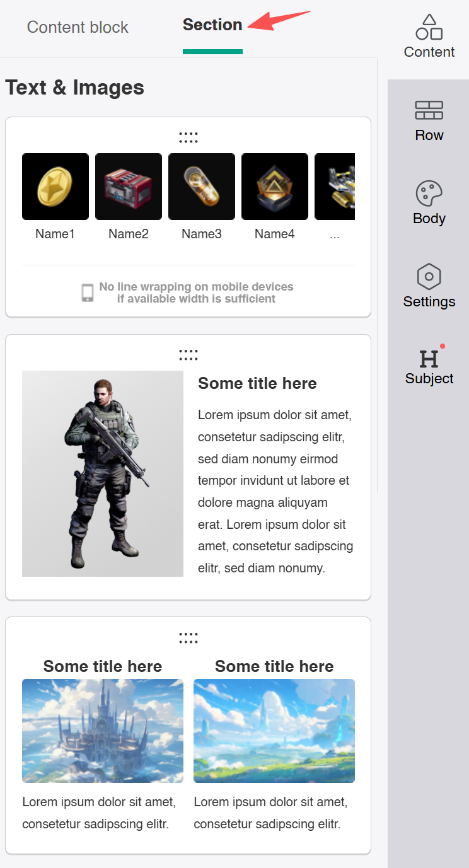Click the Text & Images heading
Screen dimensions: 469x868
pyautogui.click(x=74, y=87)
